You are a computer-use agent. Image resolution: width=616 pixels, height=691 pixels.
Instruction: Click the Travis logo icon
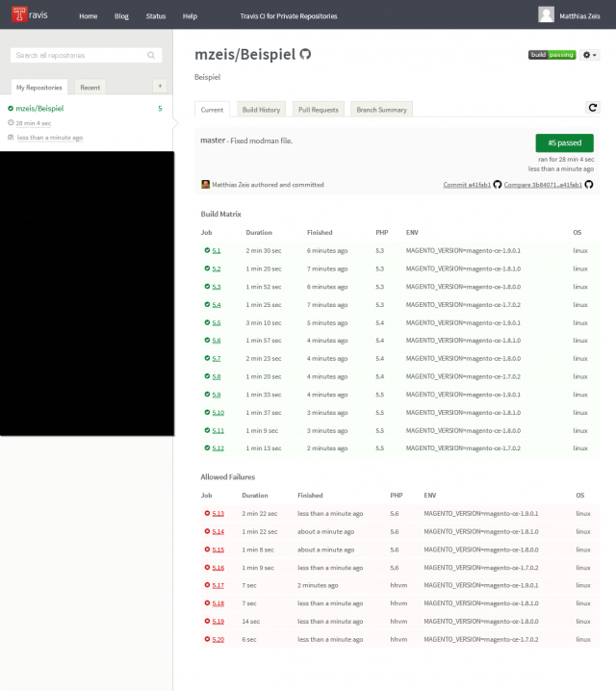pyautogui.click(x=19, y=14)
